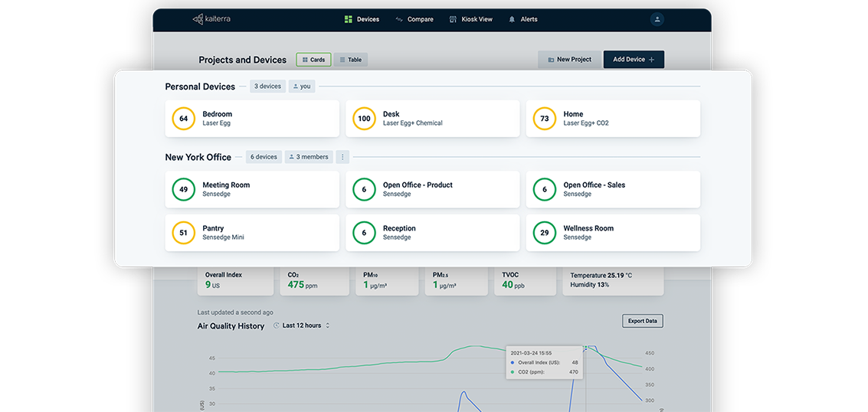
Task: Click the Kaiterra logo
Action: [x=211, y=19]
